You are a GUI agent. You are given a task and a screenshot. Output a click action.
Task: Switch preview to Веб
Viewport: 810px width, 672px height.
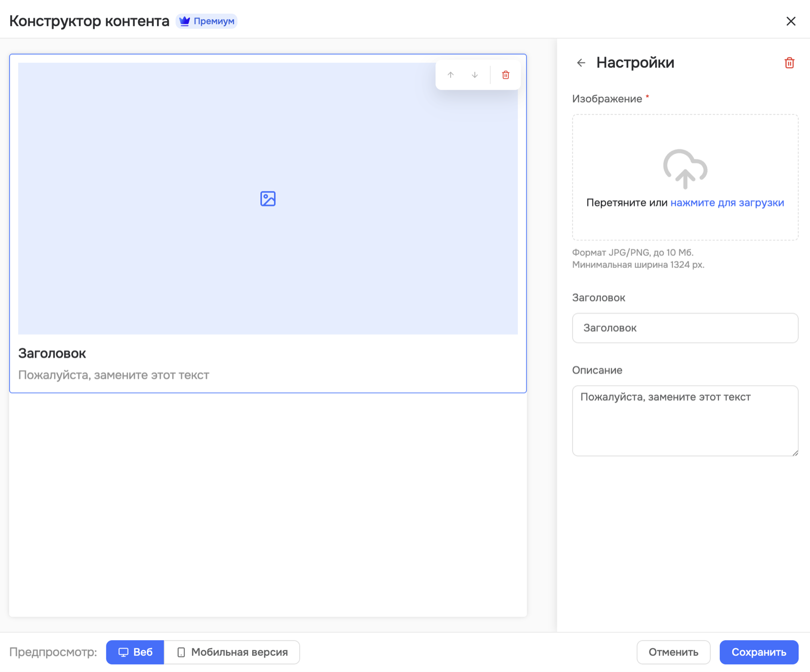tap(135, 652)
